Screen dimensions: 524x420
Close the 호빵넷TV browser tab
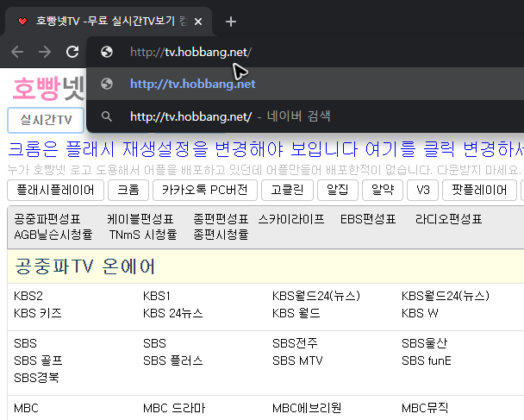click(198, 22)
